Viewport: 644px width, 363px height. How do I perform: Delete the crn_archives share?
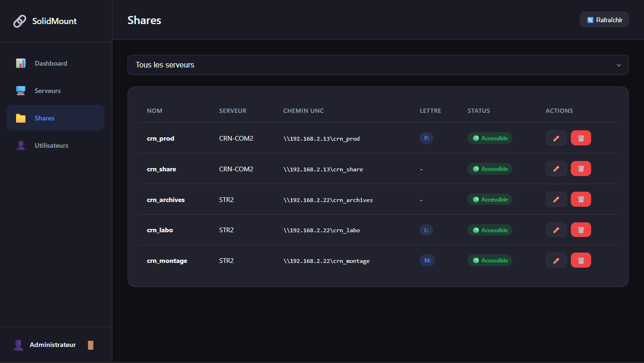581,199
